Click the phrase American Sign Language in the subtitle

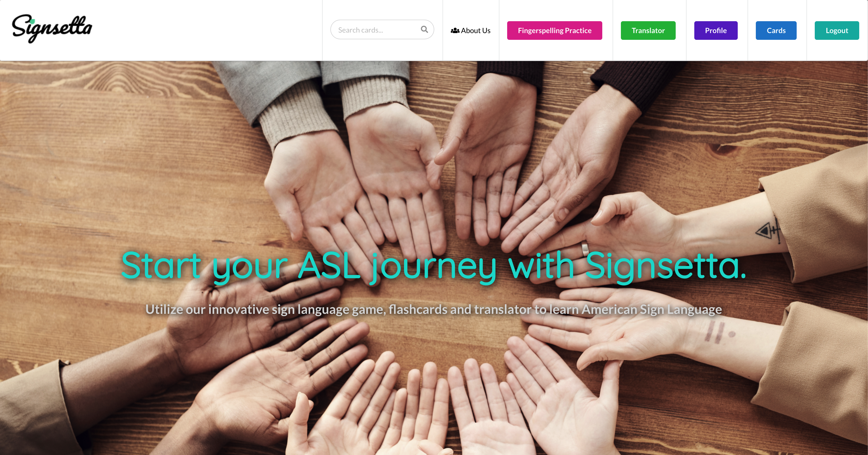tap(652, 309)
